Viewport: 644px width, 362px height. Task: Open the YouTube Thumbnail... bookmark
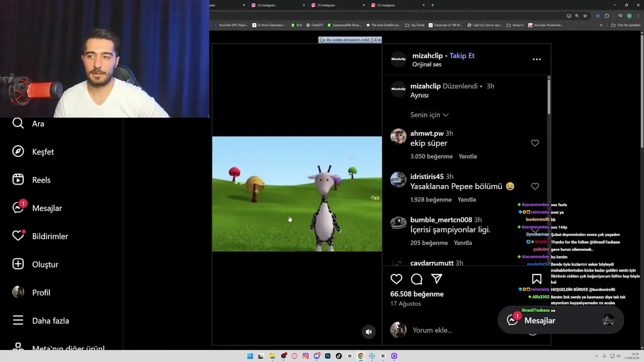(x=545, y=25)
